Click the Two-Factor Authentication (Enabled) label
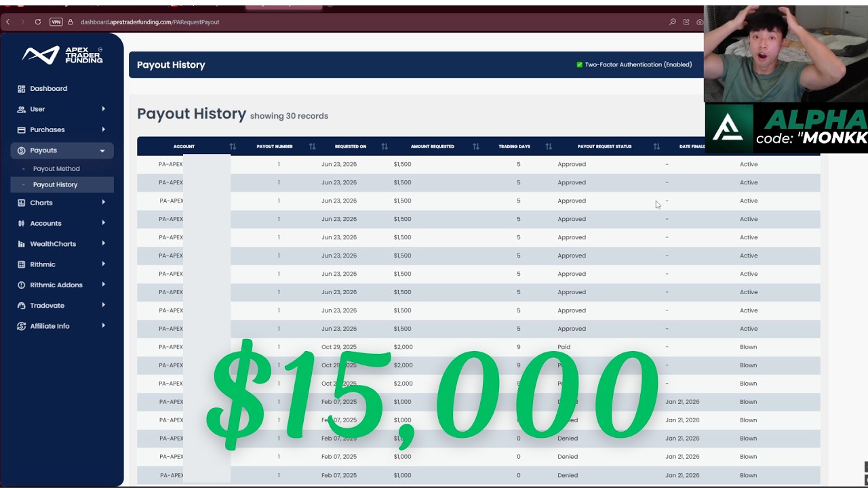This screenshot has height=488, width=868. [638, 64]
